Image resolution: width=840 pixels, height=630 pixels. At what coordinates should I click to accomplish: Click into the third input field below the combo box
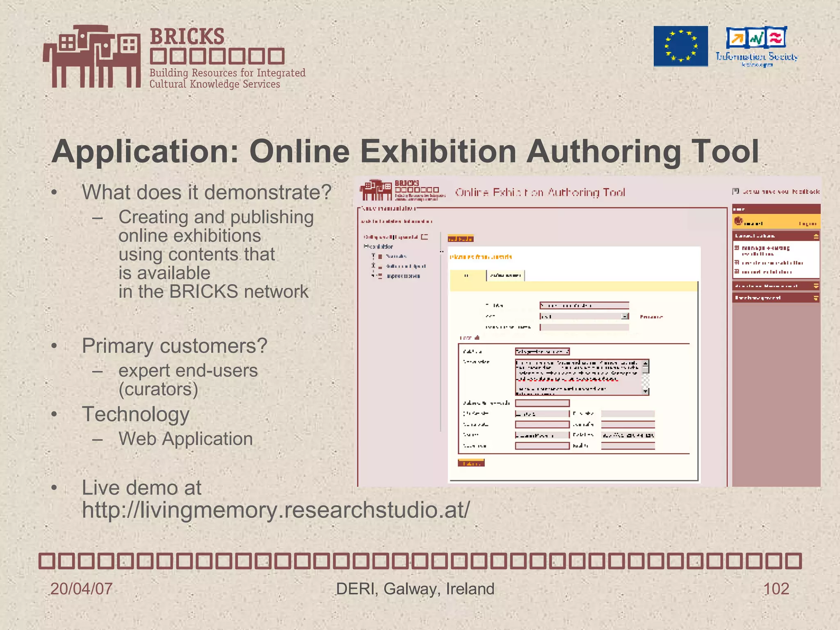point(584,327)
